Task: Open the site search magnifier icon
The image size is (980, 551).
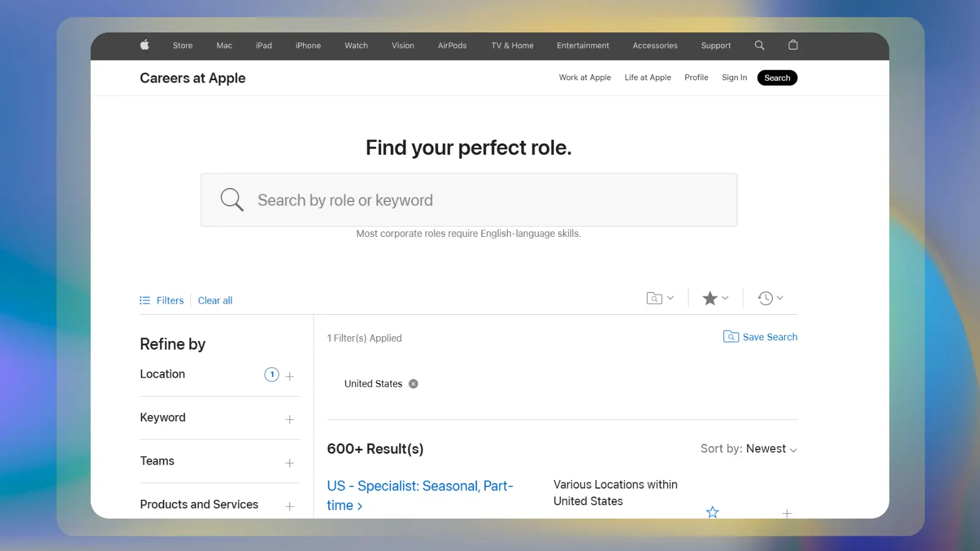Action: click(x=759, y=45)
